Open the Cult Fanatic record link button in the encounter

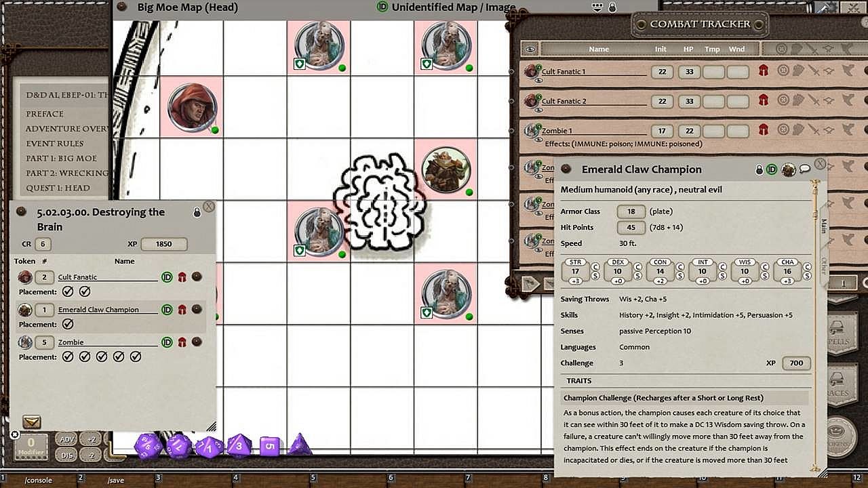pyautogui.click(x=197, y=277)
